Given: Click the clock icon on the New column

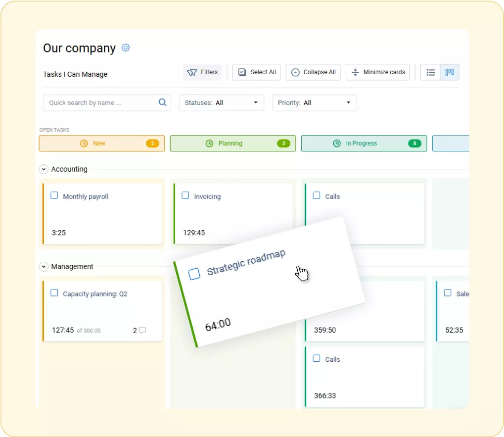Looking at the screenshot, I should tap(83, 143).
